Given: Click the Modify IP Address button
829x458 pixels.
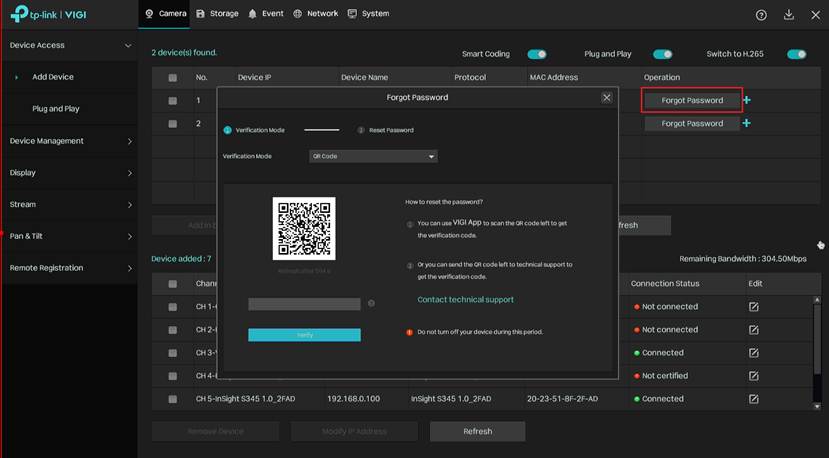Looking at the screenshot, I should (x=354, y=432).
